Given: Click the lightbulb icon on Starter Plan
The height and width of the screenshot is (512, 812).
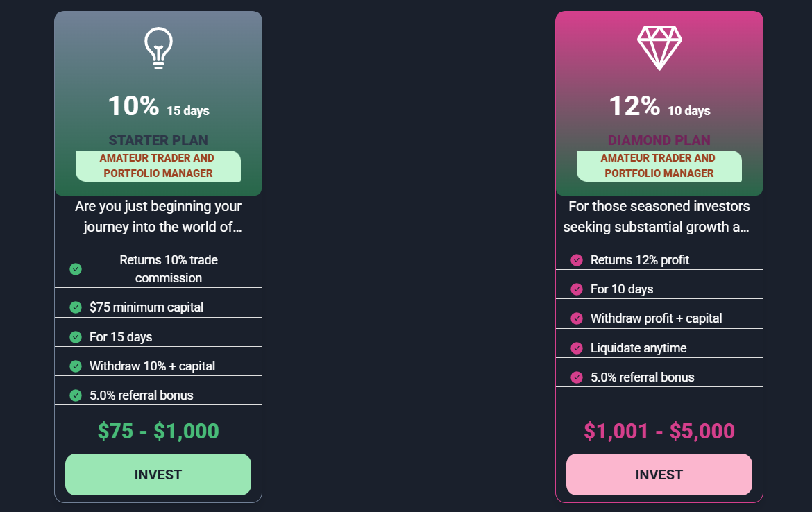Looking at the screenshot, I should [x=158, y=48].
